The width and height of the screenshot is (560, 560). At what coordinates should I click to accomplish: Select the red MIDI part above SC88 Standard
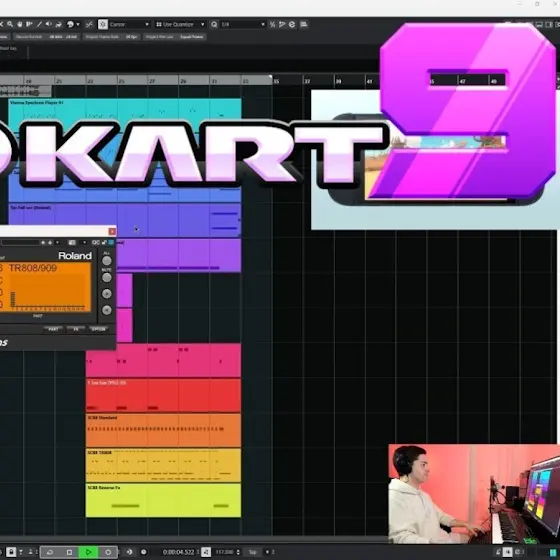[163, 395]
